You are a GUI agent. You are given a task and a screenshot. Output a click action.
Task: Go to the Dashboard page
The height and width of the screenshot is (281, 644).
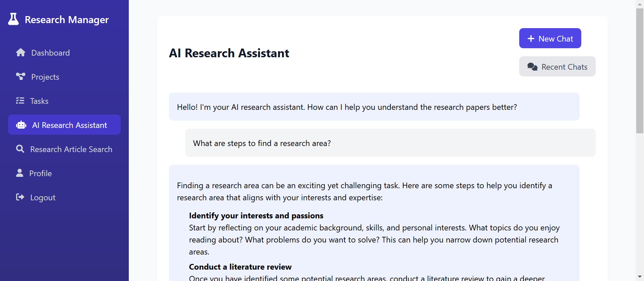50,53
